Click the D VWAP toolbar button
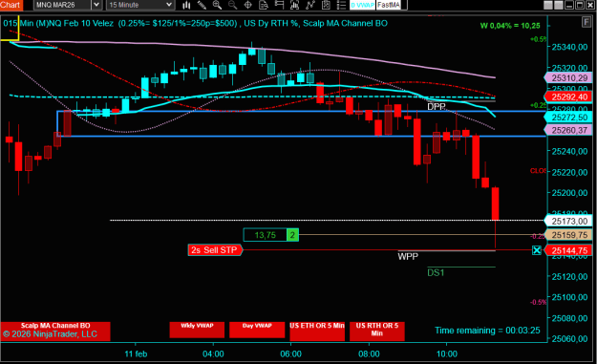This screenshot has width=597, height=364. click(362, 5)
